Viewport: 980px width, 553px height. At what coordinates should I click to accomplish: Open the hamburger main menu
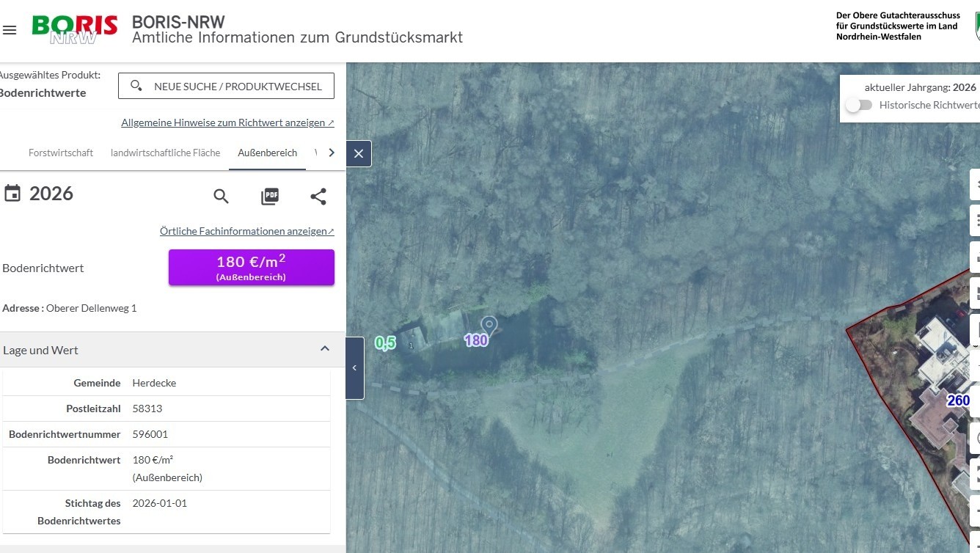pyautogui.click(x=10, y=30)
